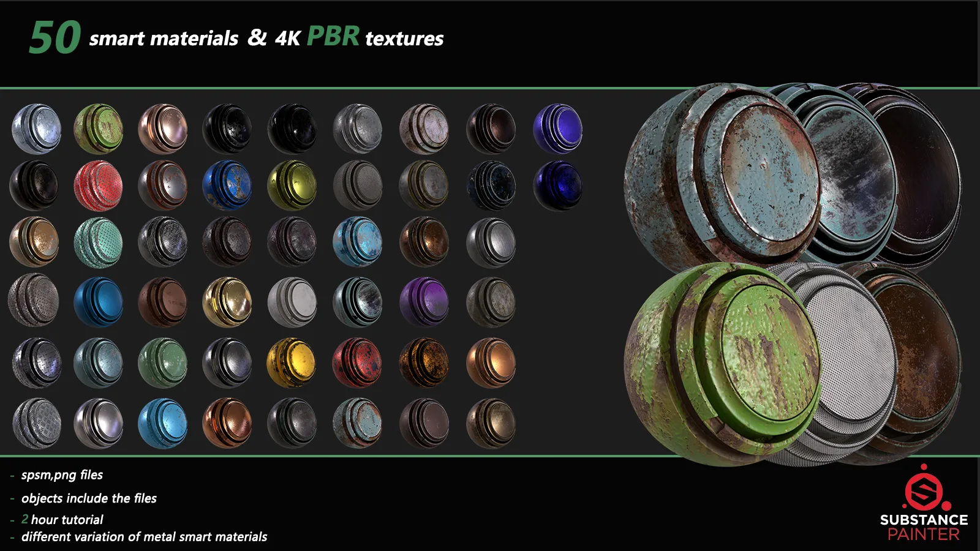Image resolution: width=980 pixels, height=551 pixels.
Task: Click the '2 hour tutorial' text line
Action: tap(61, 519)
